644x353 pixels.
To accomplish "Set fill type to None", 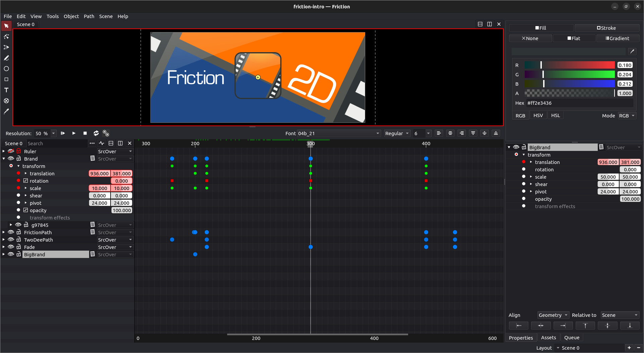I will [x=530, y=38].
